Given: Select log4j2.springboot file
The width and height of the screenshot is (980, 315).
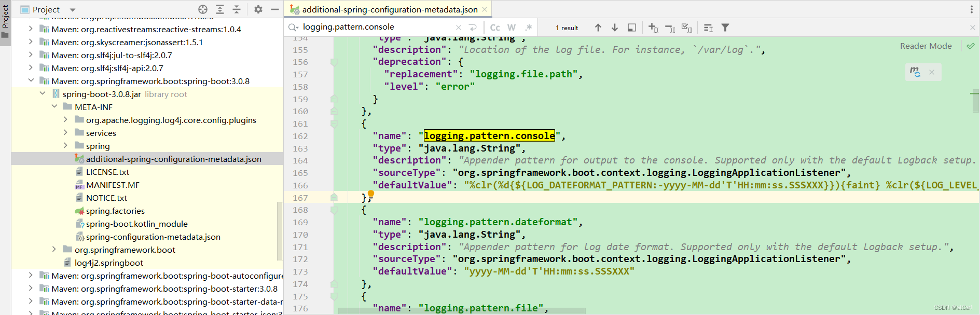Looking at the screenshot, I should tap(108, 263).
